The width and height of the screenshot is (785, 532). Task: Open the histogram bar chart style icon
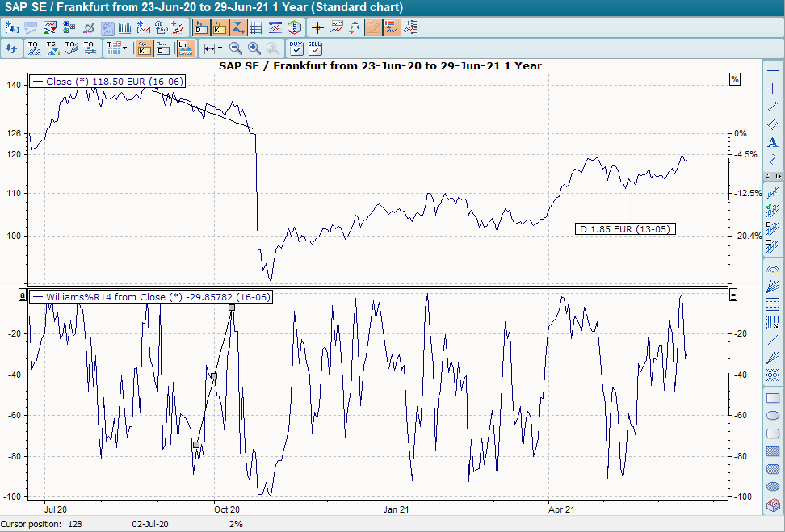pos(127,27)
